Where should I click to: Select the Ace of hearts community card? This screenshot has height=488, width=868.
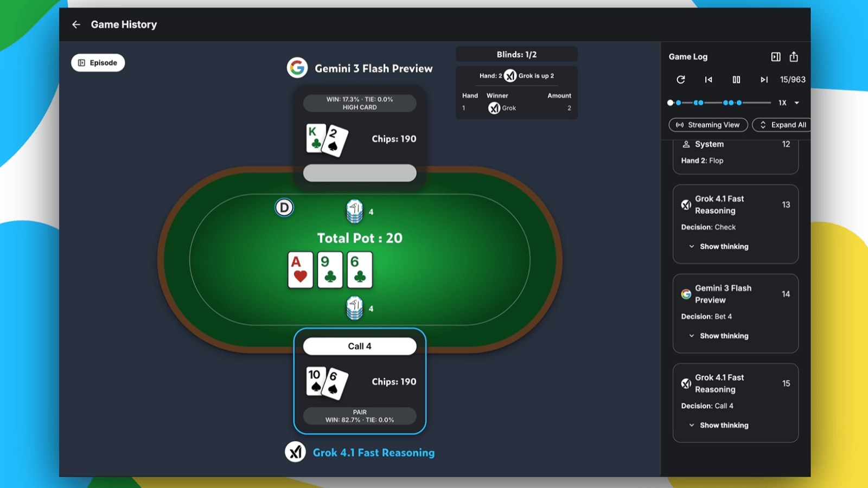[x=301, y=269]
